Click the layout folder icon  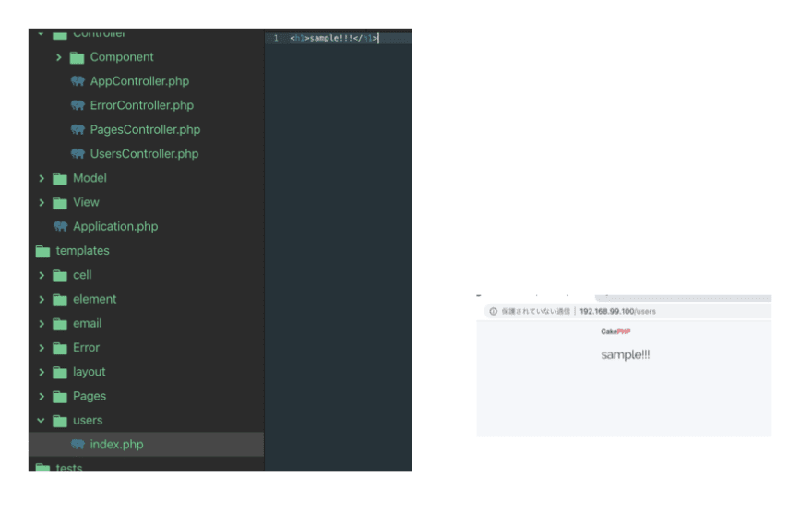coord(60,373)
